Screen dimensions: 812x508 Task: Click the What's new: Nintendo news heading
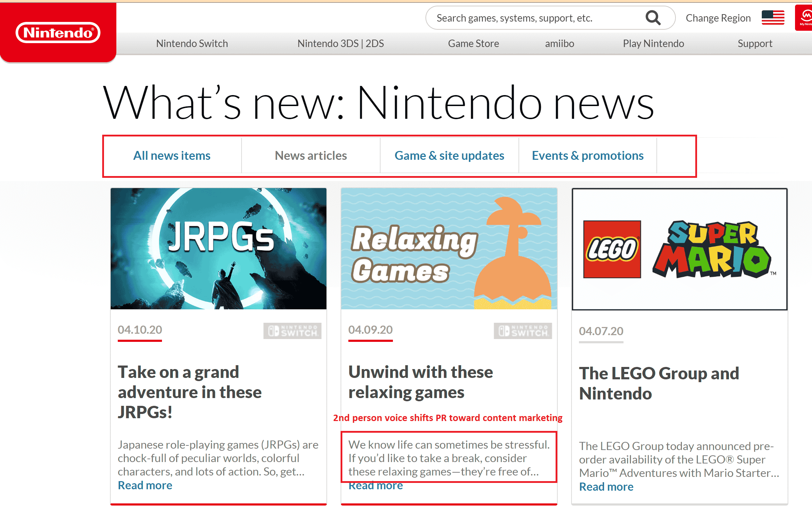click(378, 103)
